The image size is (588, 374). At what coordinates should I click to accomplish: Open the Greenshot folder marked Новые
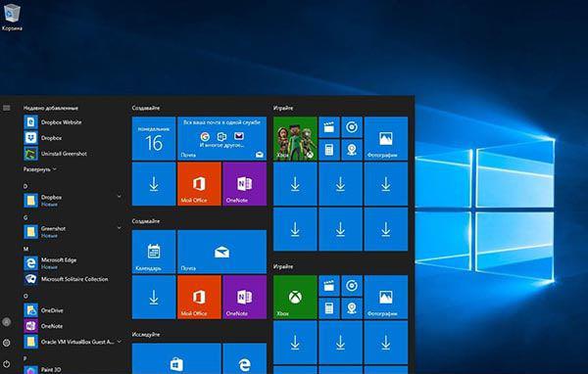(72, 232)
